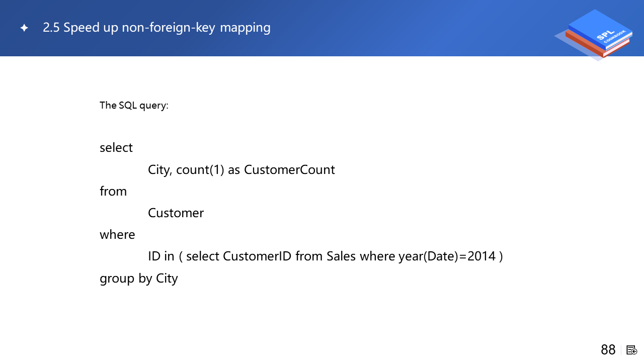Image resolution: width=644 pixels, height=362 pixels.
Task: Click the 'where' keyword line
Action: coord(117,235)
